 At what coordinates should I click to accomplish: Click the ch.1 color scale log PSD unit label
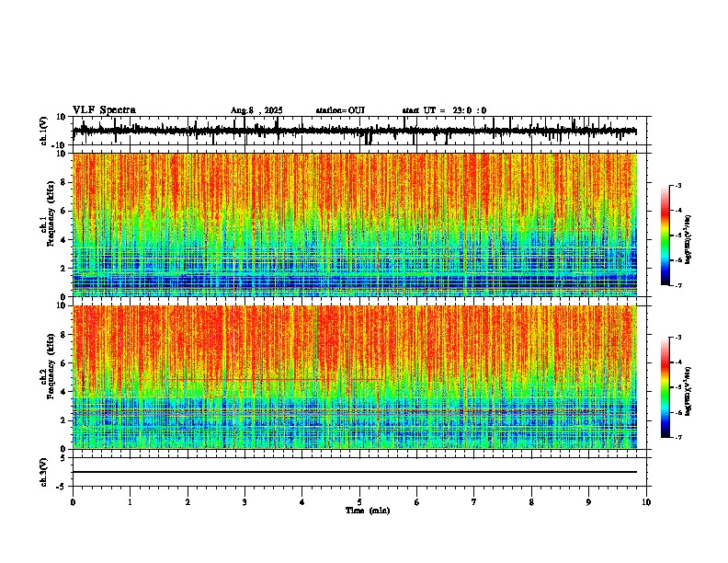pos(688,240)
